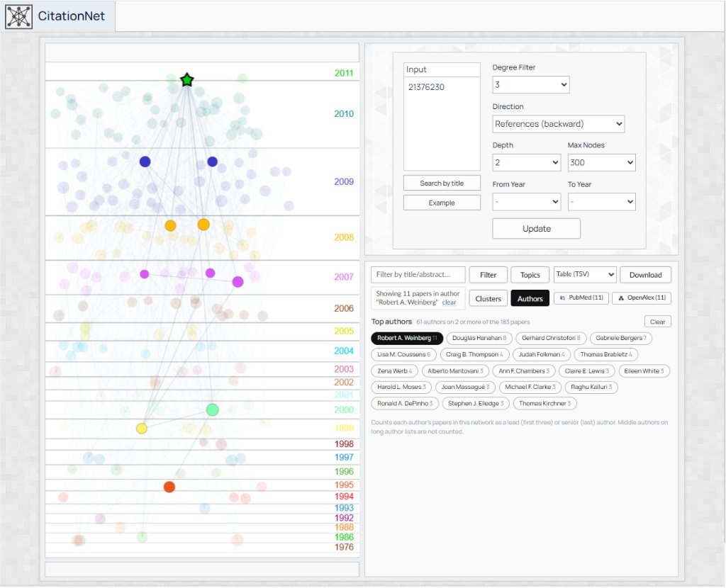This screenshot has width=726, height=588.
Task: Open the Degree Filter dropdown
Action: click(x=530, y=85)
